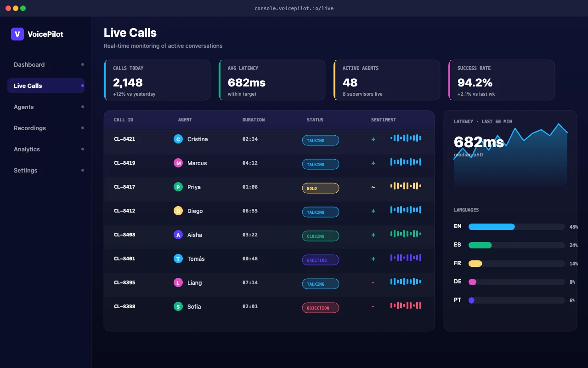Click the waveform for call CL-8421

pos(406,138)
